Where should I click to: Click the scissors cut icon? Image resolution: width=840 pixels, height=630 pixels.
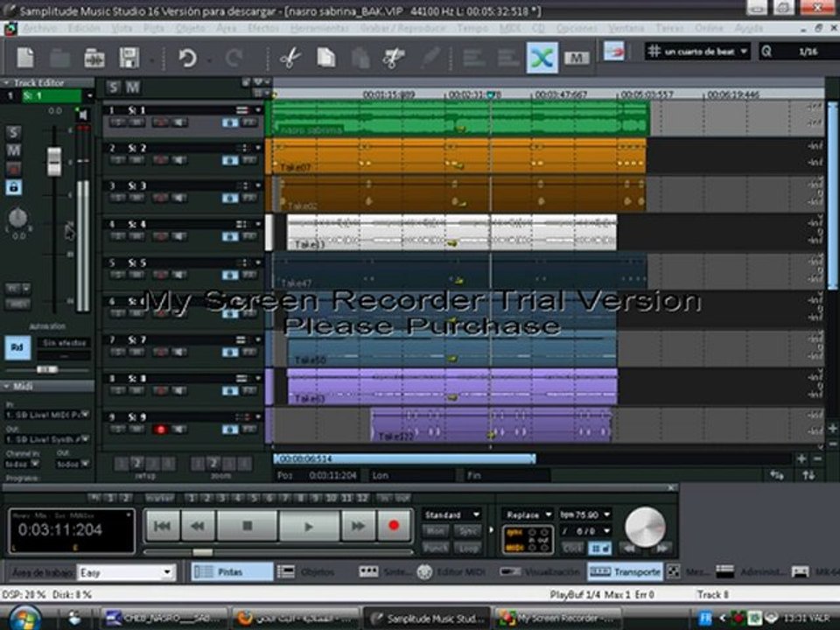click(290, 58)
